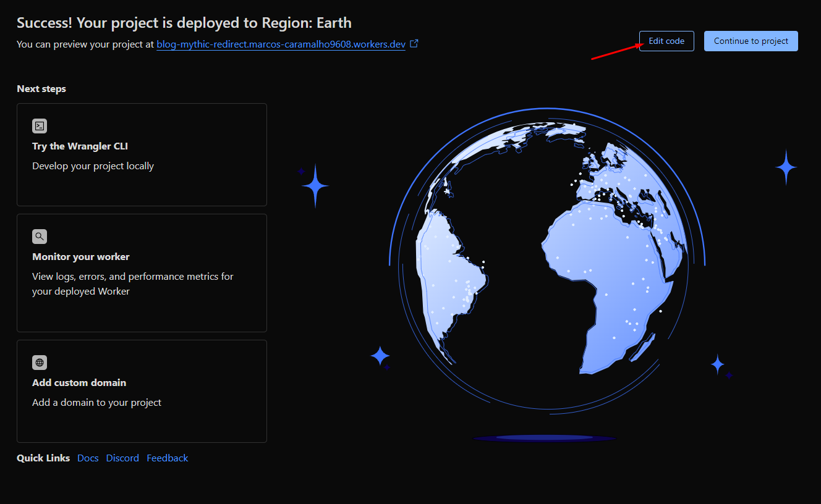This screenshot has height=504, width=821.
Task: Click the terminal icon on the Wrangler CLI card
Action: [x=39, y=125]
